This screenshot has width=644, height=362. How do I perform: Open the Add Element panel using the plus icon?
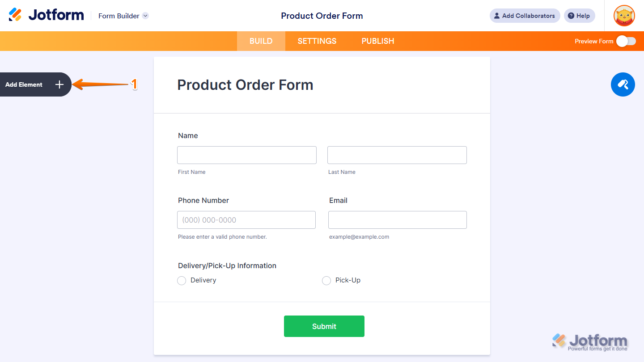click(x=59, y=84)
